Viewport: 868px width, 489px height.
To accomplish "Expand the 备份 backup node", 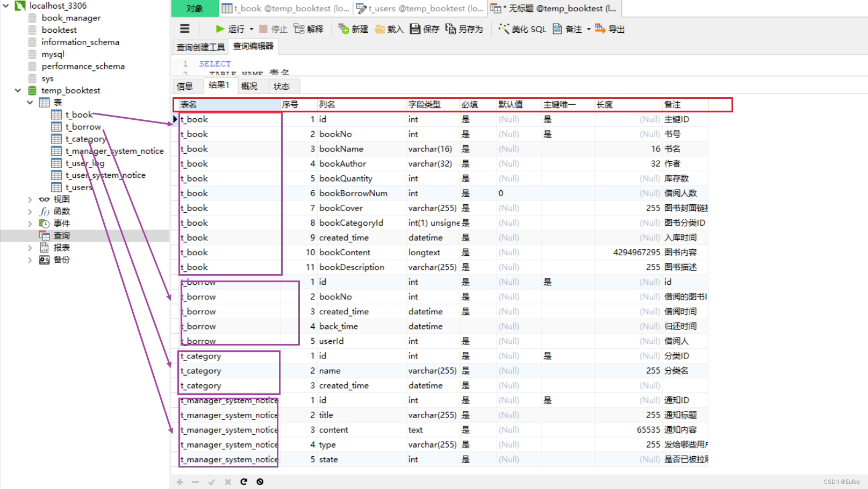I will (30, 260).
